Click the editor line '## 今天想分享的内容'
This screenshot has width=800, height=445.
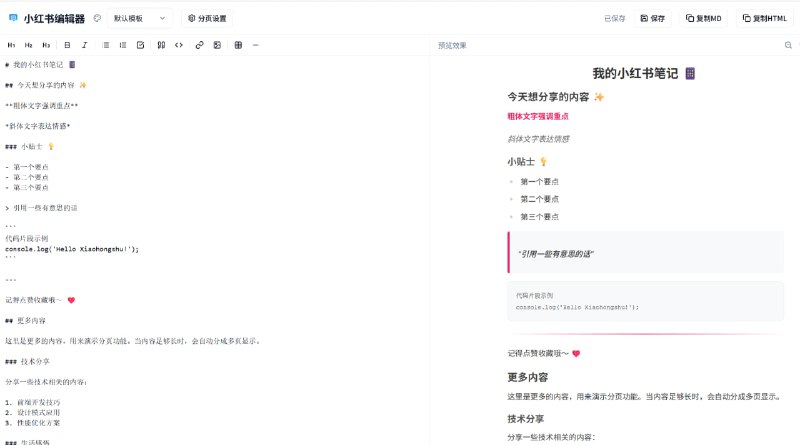click(46, 85)
